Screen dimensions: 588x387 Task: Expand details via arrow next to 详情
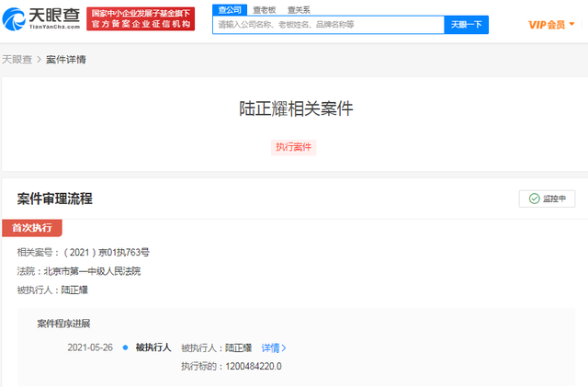tap(284, 348)
